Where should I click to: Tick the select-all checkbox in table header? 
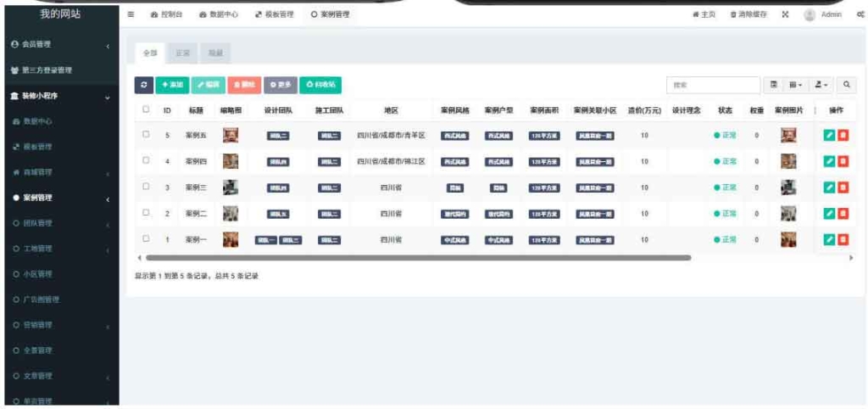pyautogui.click(x=146, y=109)
